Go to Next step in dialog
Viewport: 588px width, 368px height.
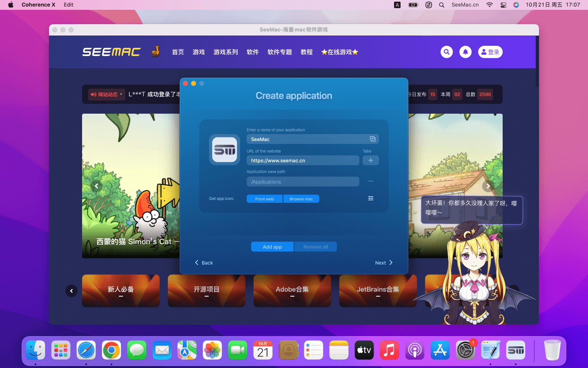coord(384,263)
